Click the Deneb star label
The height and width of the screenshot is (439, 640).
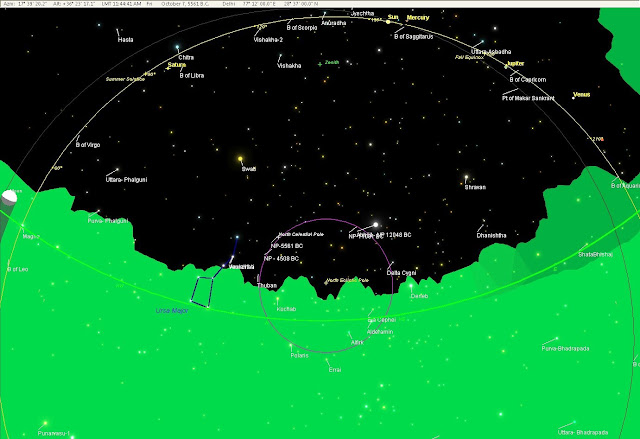(420, 296)
